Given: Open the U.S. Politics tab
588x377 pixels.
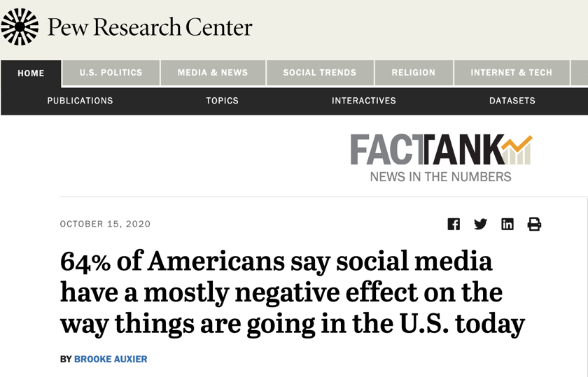Looking at the screenshot, I should tap(111, 73).
